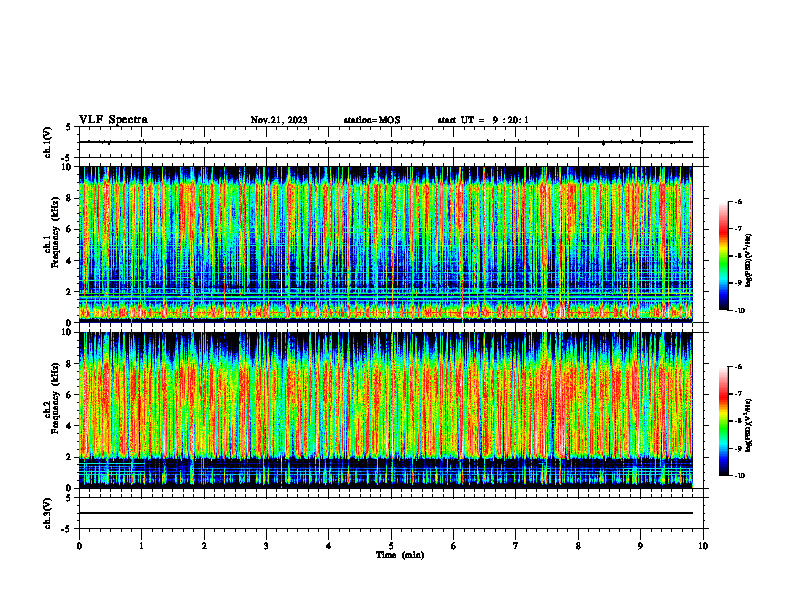
Task: Click the ch.3 flat voltage trace
Action: (386, 513)
